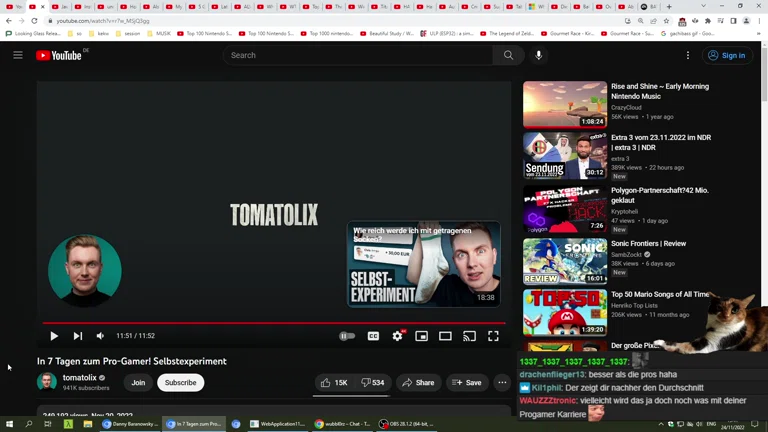Click the small tomatolix channel avatar
The height and width of the screenshot is (432, 768).
pyautogui.click(x=47, y=382)
